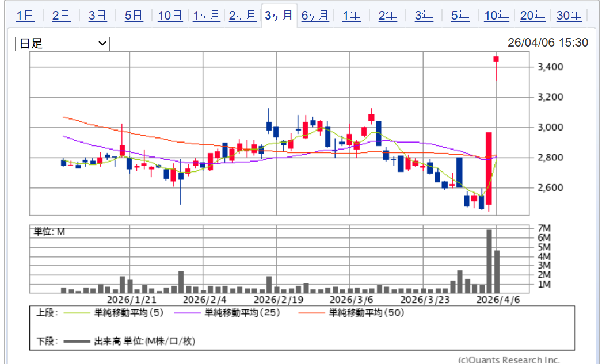Select the 3日 chart period tab

click(x=97, y=16)
